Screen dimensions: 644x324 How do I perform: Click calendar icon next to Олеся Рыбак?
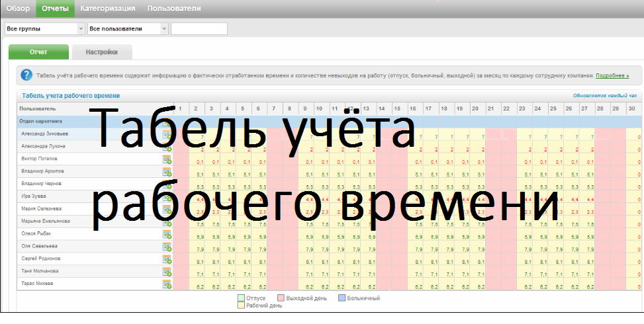tap(167, 235)
